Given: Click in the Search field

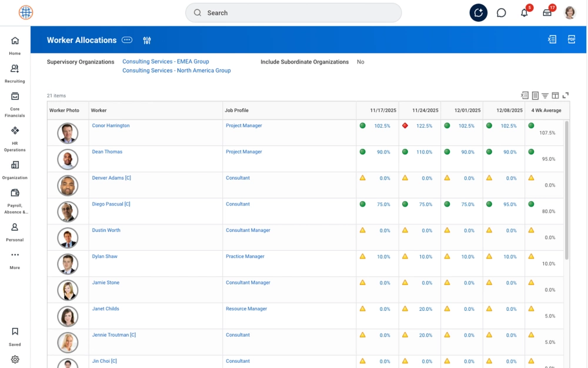Looking at the screenshot, I should point(294,13).
